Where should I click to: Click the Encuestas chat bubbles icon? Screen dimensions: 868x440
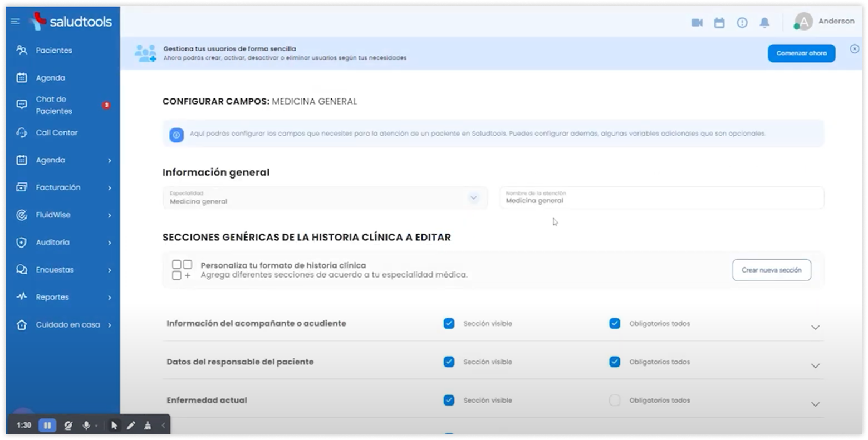(22, 270)
